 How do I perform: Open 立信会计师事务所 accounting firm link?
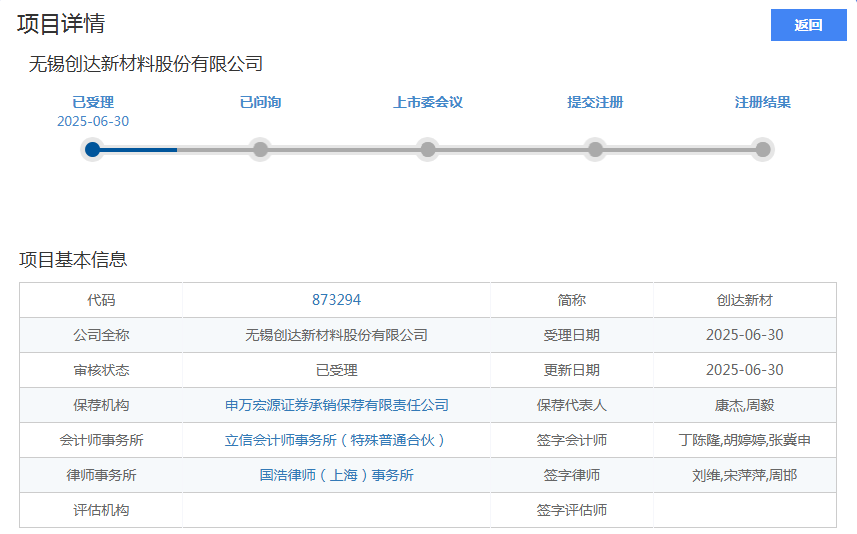[x=336, y=440]
